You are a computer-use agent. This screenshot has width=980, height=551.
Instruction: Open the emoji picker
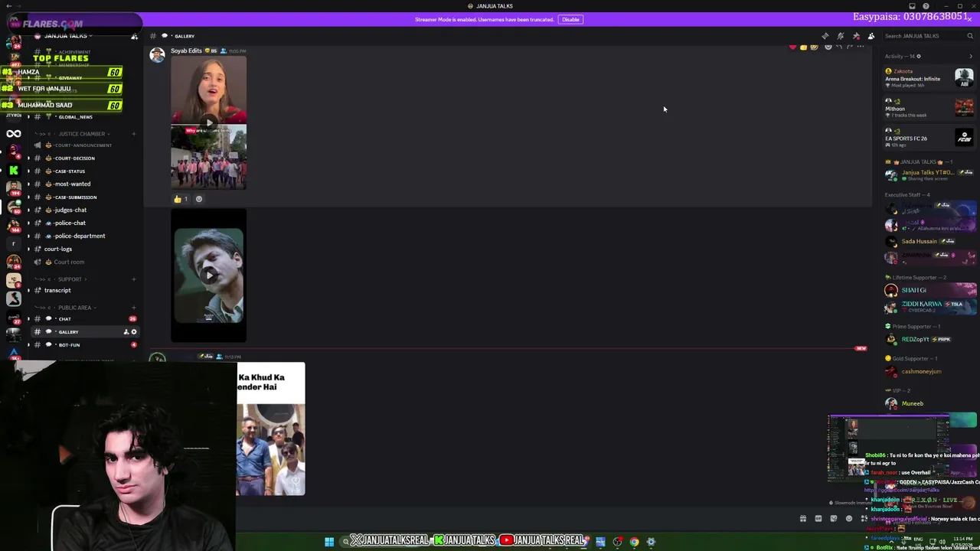[x=849, y=519]
